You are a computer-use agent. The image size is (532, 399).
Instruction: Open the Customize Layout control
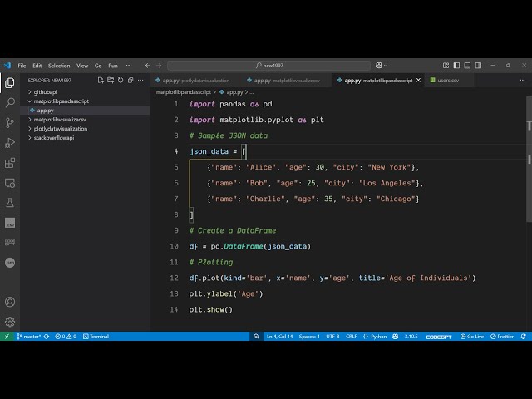[x=446, y=66]
